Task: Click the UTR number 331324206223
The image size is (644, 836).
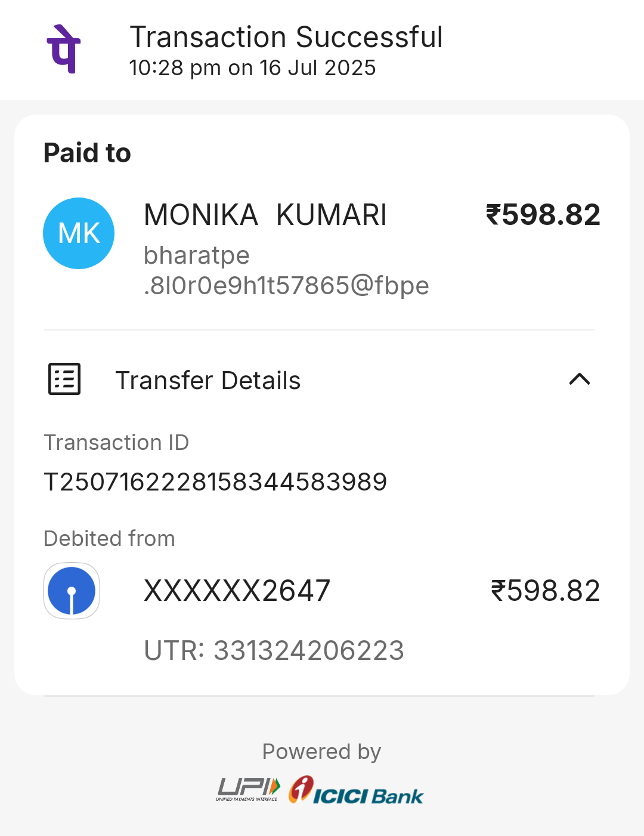Action: tap(274, 650)
